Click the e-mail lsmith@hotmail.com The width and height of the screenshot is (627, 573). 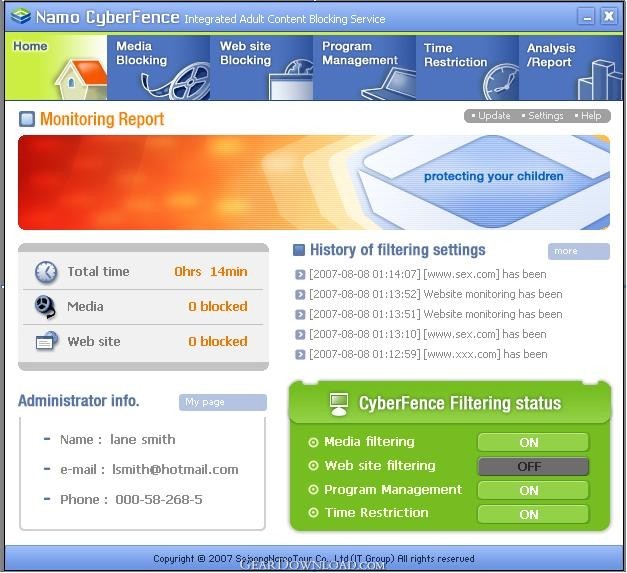[175, 469]
